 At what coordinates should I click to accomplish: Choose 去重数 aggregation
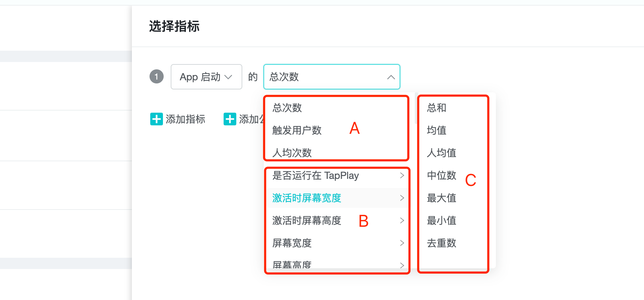[x=442, y=243]
